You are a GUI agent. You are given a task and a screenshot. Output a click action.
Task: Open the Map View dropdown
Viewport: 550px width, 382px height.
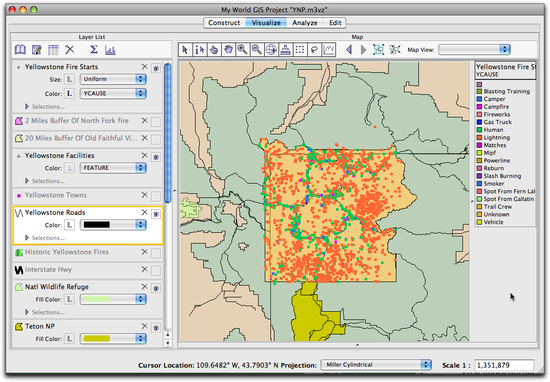click(474, 49)
